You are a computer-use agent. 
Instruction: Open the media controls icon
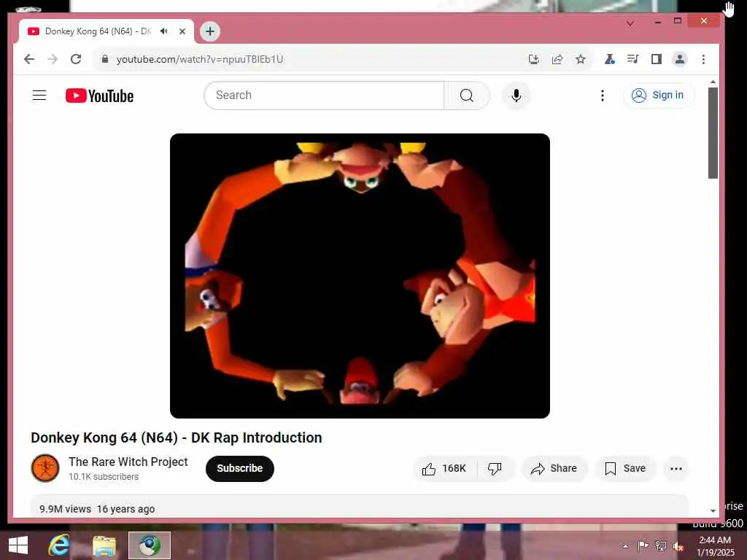pyautogui.click(x=632, y=59)
